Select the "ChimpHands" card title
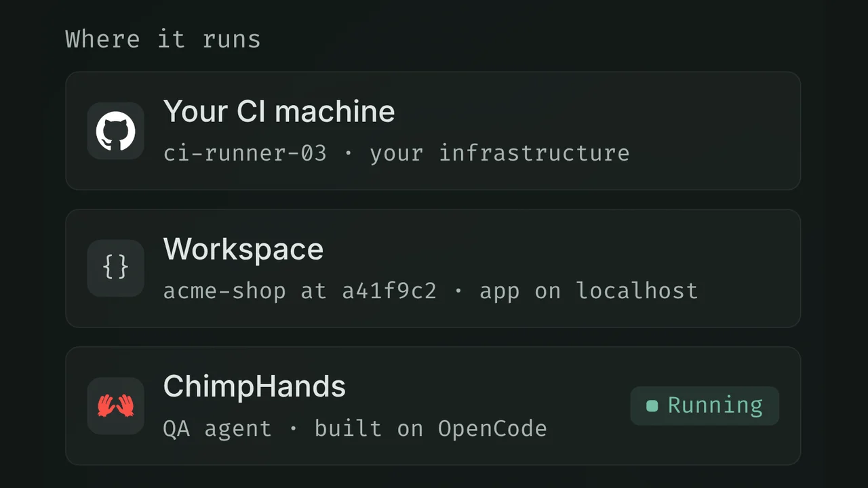Viewport: 868px width, 488px height. coord(254,386)
